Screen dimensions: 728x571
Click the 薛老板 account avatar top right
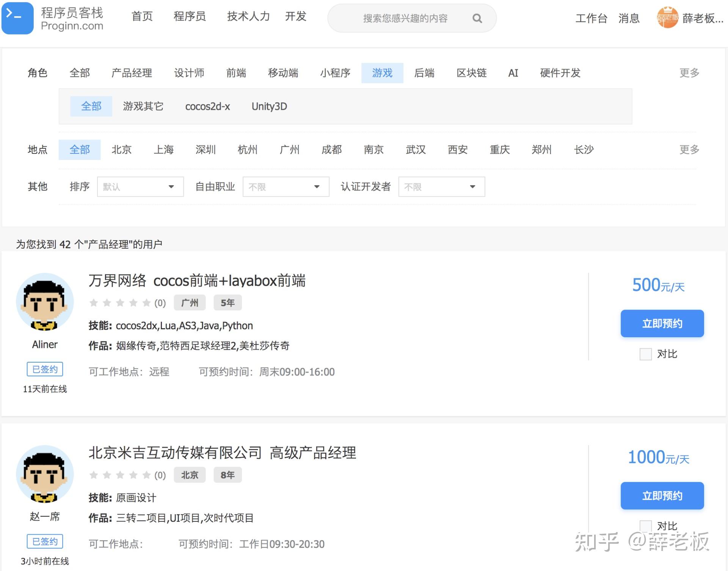(x=668, y=18)
